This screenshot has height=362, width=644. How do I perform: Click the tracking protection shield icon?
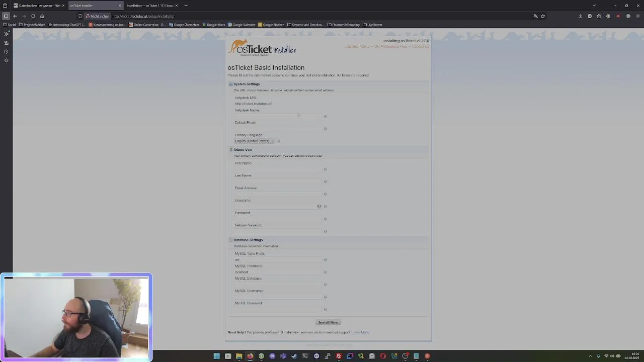(x=80, y=16)
